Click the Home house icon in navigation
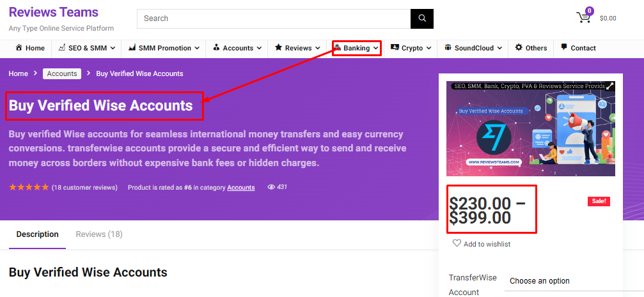Viewport: 644px width, 297px height. pos(19,48)
